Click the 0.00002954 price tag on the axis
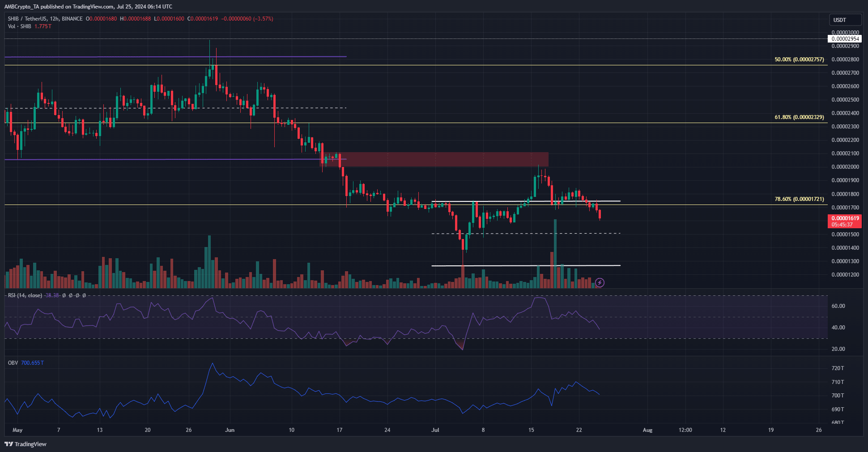The image size is (868, 452). [x=845, y=39]
